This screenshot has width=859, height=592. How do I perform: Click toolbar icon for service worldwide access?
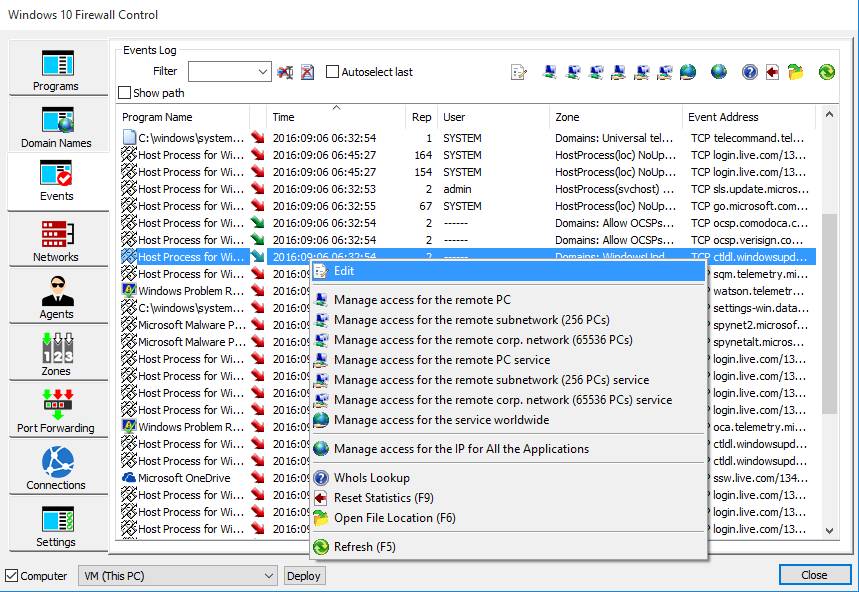tap(688, 72)
